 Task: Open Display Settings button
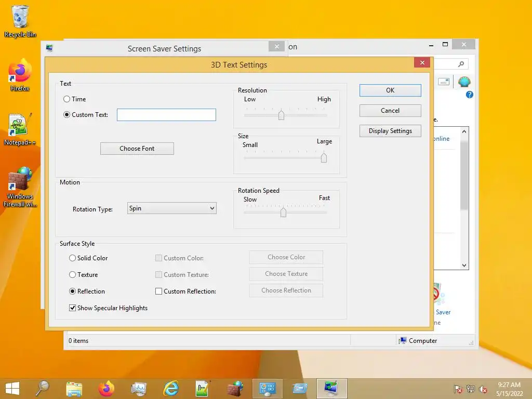pyautogui.click(x=390, y=131)
